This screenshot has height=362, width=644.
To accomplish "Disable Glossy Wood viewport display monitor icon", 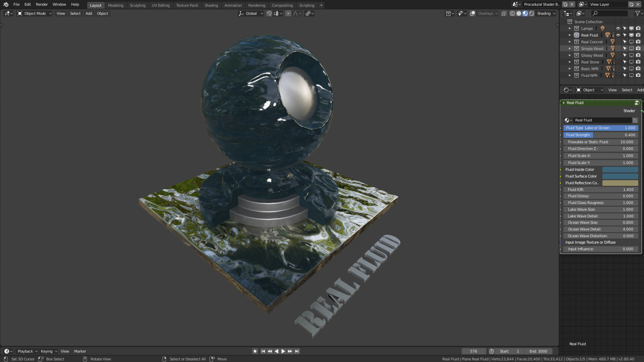I will (x=631, y=55).
